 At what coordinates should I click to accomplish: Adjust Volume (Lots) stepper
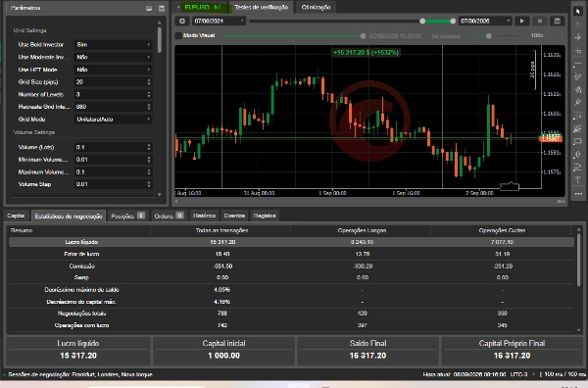tap(149, 147)
